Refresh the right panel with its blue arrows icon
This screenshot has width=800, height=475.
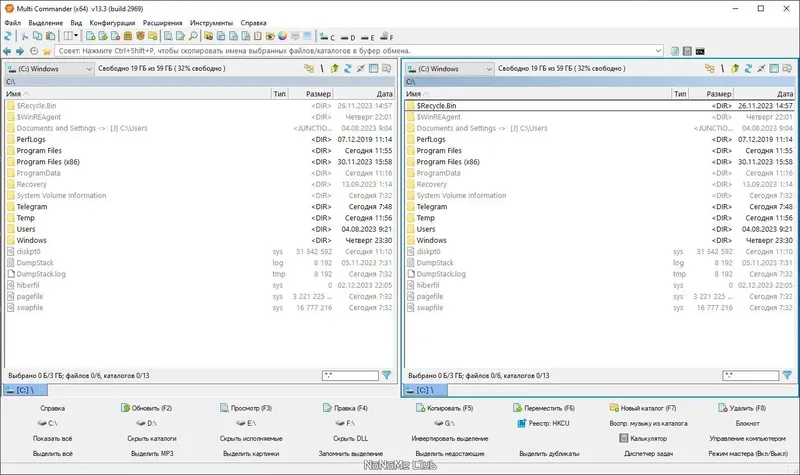point(748,68)
